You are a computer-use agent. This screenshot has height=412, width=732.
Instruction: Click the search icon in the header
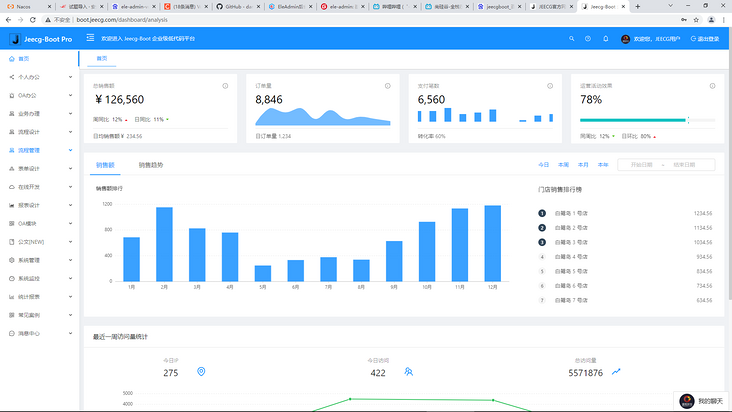pos(572,39)
